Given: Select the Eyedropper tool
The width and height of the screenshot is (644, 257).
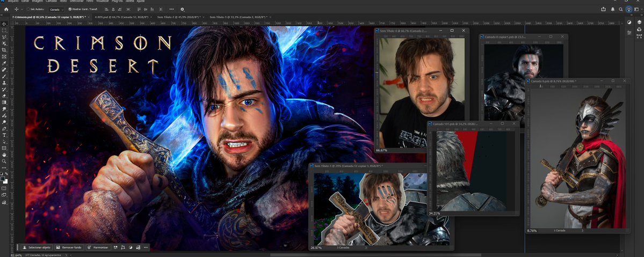Looking at the screenshot, I should 4,63.
